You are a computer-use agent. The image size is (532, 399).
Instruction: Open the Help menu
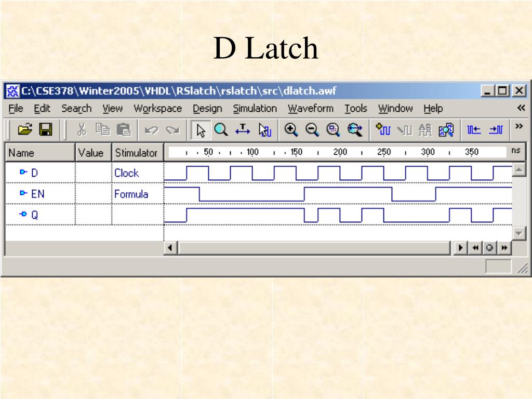coord(433,109)
